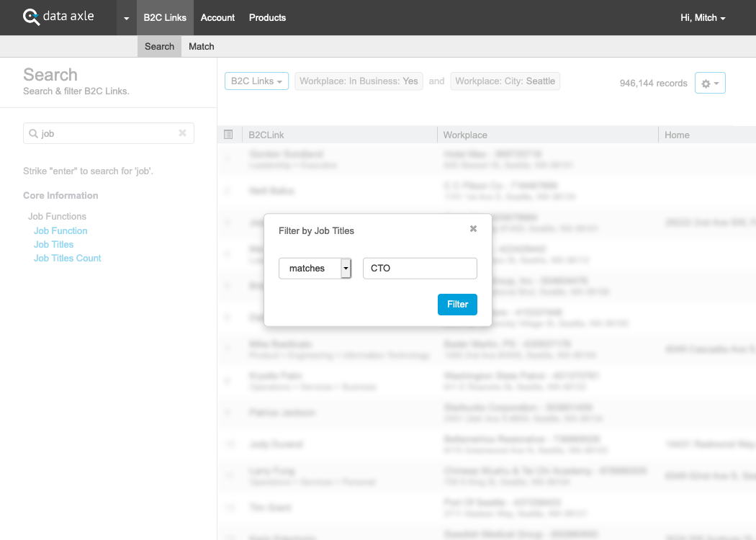Click the Job Titles link in sidebar
This screenshot has width=756, height=540.
[54, 245]
